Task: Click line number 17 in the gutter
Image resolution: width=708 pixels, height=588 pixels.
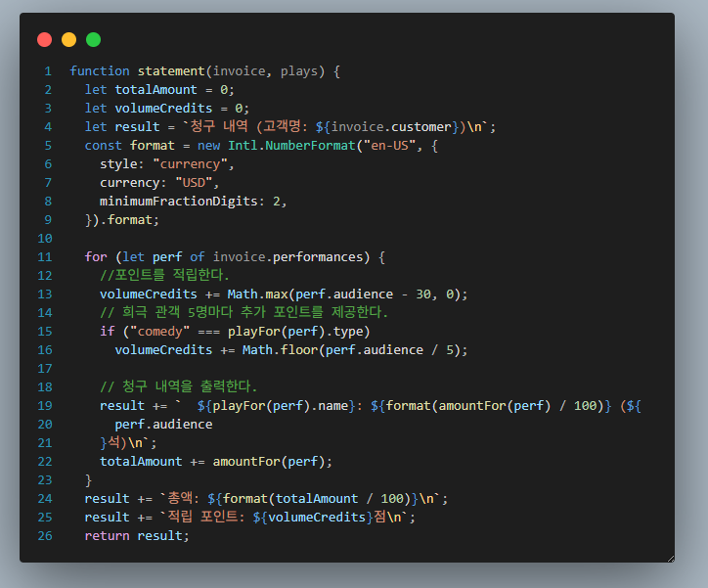Action: tap(45, 369)
